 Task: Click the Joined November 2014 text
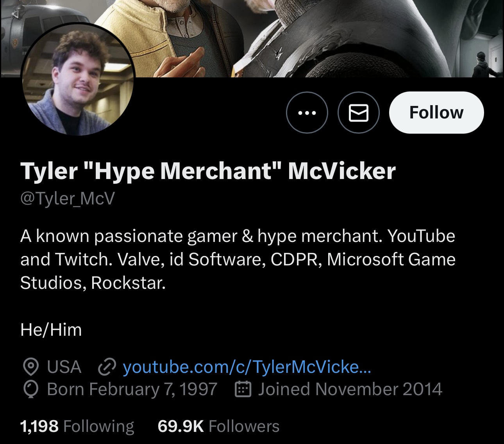(350, 389)
